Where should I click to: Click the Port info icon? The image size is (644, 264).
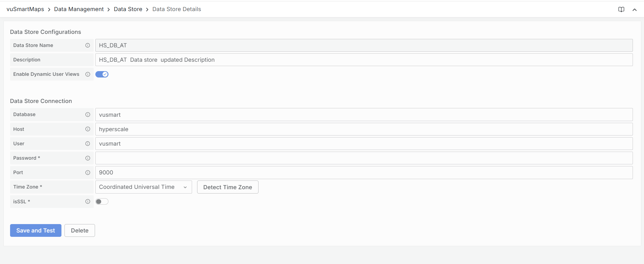click(88, 172)
